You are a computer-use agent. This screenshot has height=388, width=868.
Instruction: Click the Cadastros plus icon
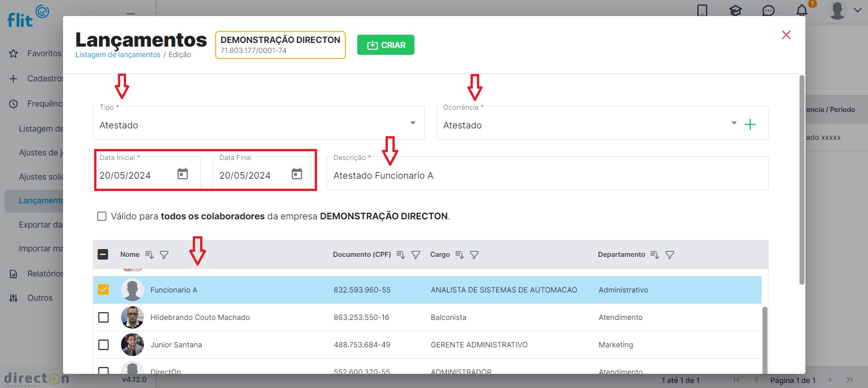click(x=13, y=79)
